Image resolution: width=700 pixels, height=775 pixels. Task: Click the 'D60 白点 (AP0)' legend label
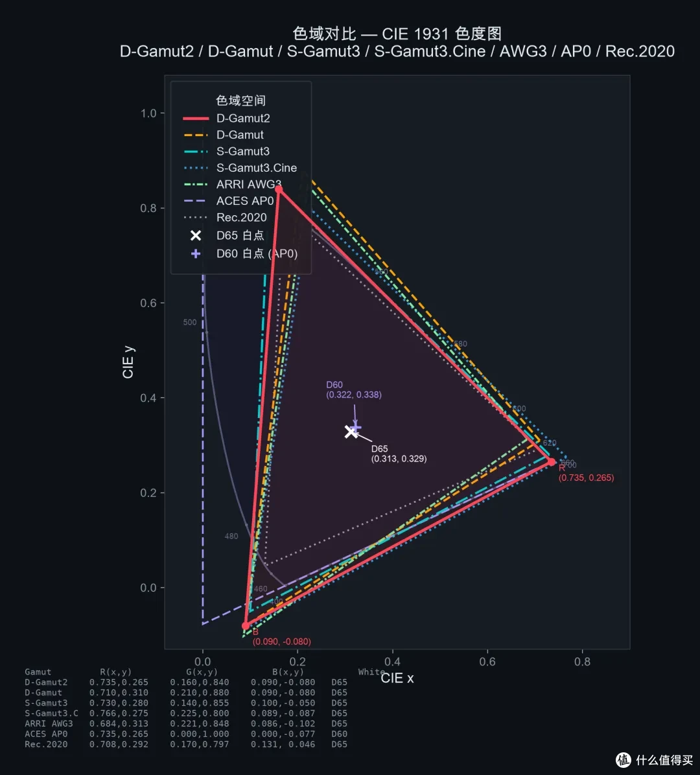tap(257, 253)
